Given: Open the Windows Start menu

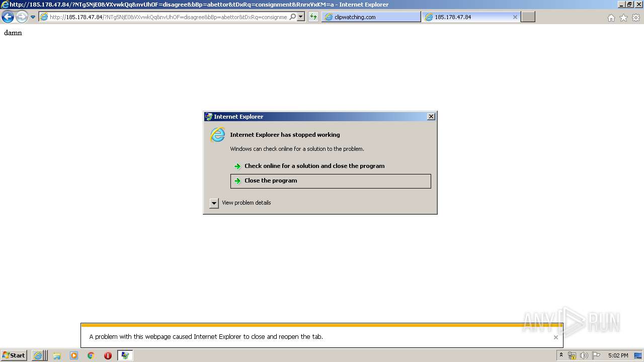Looking at the screenshot, I should click(14, 355).
